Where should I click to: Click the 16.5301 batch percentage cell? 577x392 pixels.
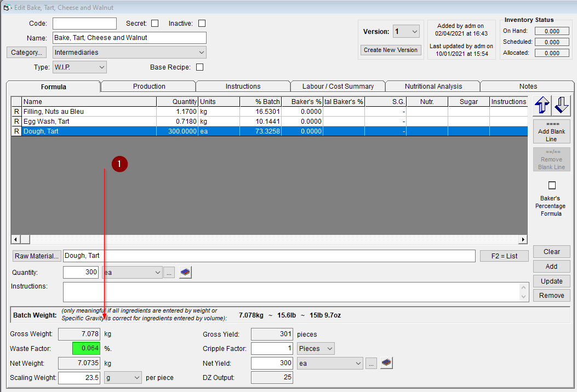[260, 112]
